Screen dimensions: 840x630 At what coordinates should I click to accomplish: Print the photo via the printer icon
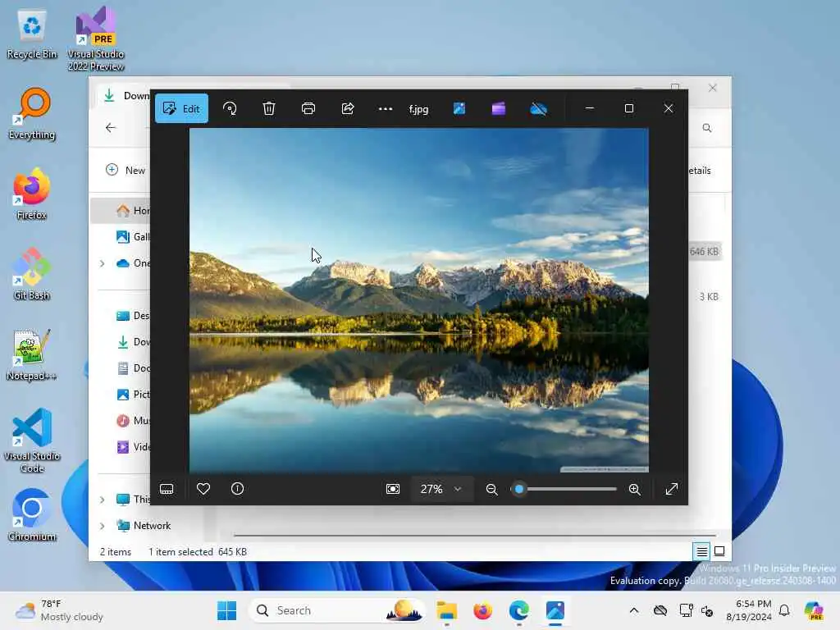coord(308,109)
